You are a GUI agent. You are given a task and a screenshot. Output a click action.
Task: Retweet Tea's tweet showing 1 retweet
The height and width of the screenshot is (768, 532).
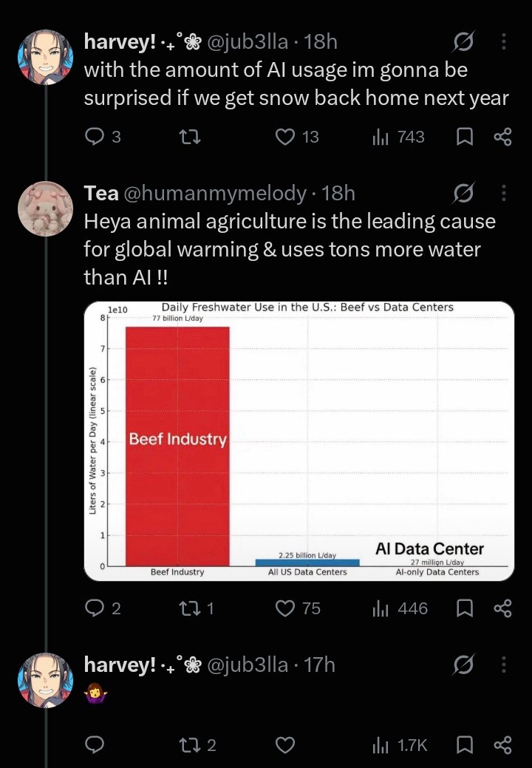[190, 608]
